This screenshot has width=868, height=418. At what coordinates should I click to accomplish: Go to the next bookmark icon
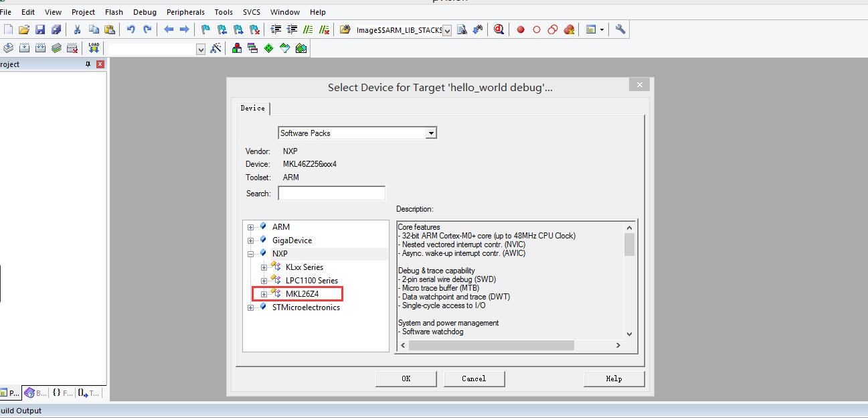pyautogui.click(x=238, y=29)
